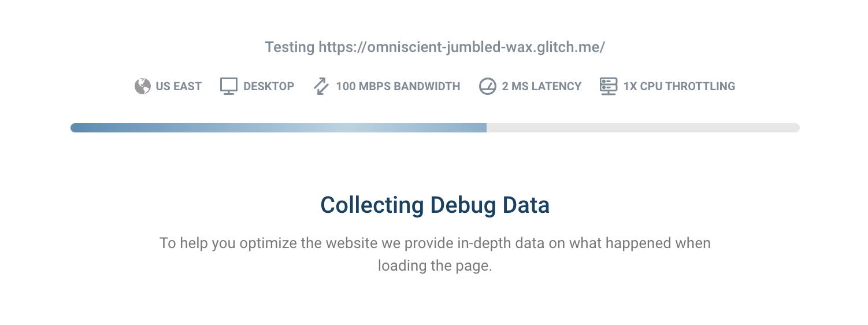Image resolution: width=868 pixels, height=325 pixels.
Task: Click the bandwidth arrows icon
Action: [321, 86]
